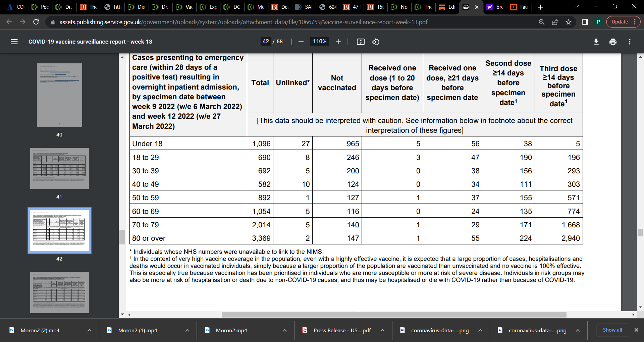Click the page number input field

coord(266,42)
